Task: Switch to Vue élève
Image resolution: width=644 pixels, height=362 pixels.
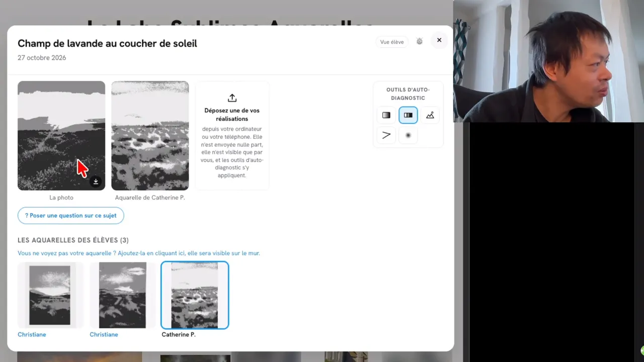Action: point(392,42)
